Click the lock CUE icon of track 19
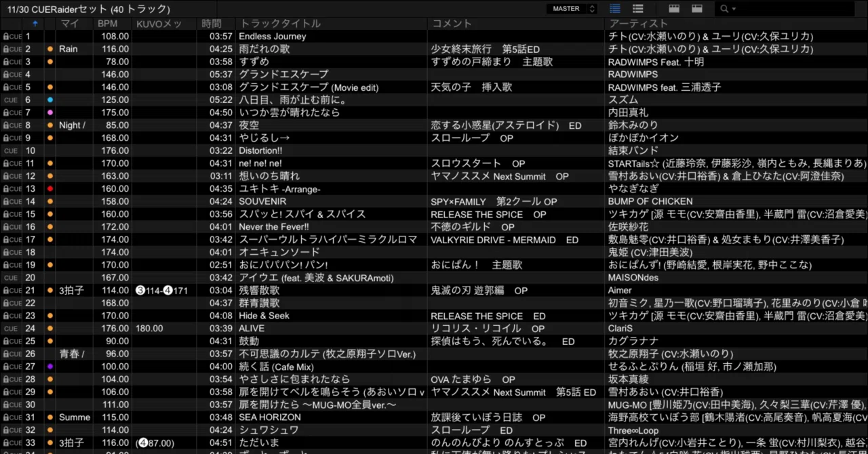Viewport: 868px width, 454px height. click(x=12, y=265)
